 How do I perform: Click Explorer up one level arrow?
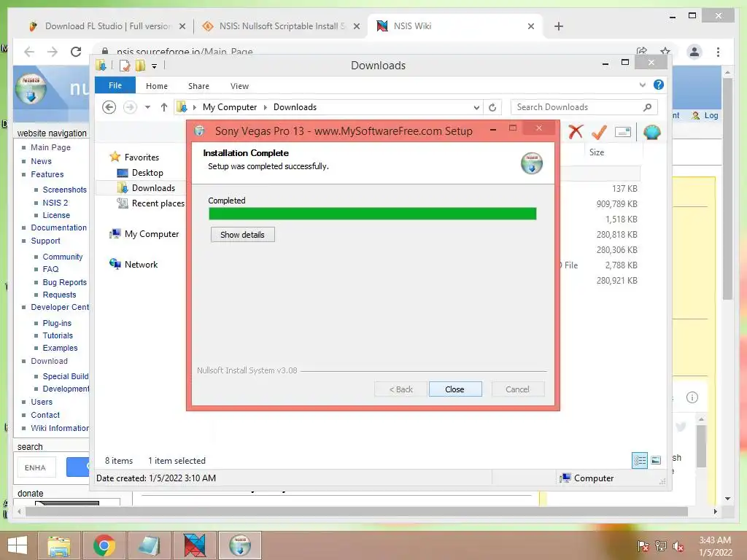pos(164,107)
